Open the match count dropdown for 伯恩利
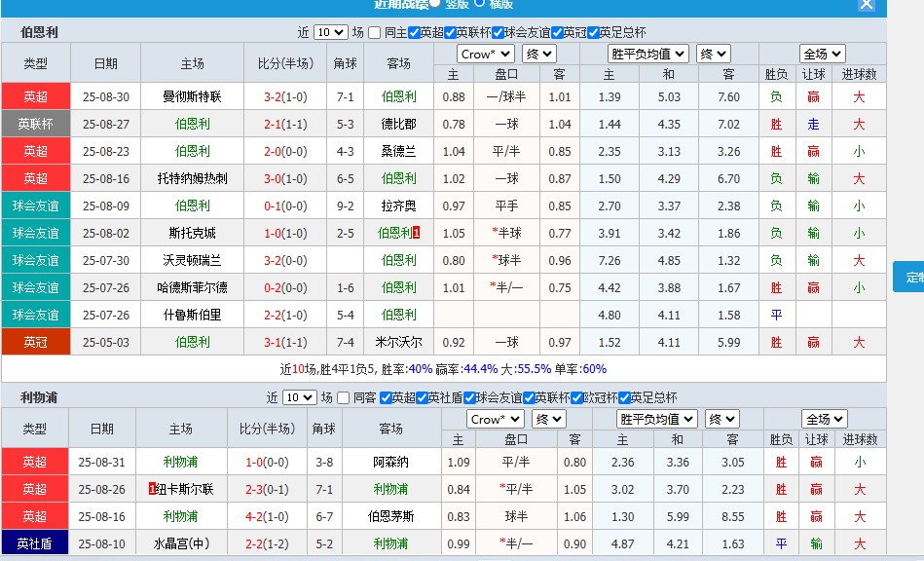The image size is (924, 561). point(330,32)
